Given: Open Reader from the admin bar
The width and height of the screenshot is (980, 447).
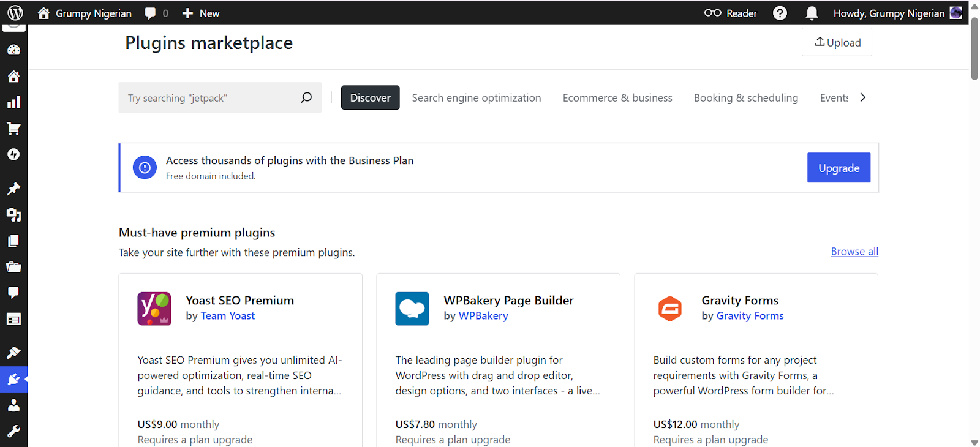Looking at the screenshot, I should [x=730, y=13].
